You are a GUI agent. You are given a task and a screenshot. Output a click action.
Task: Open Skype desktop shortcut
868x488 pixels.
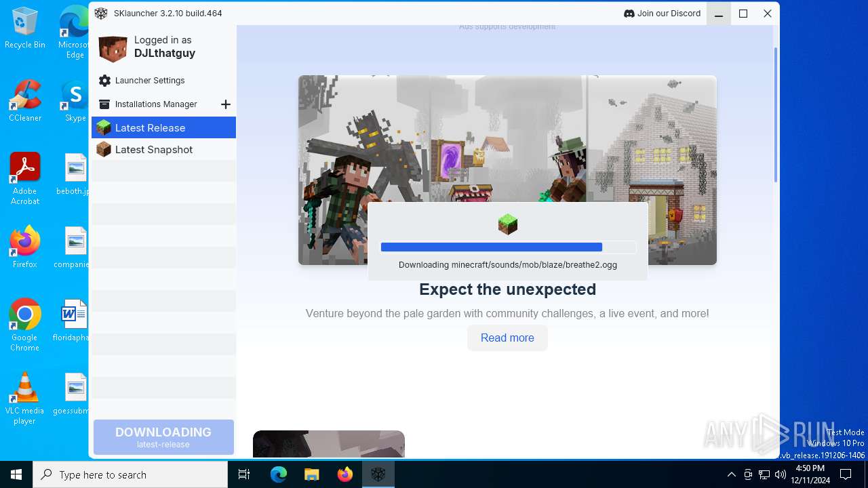point(75,101)
